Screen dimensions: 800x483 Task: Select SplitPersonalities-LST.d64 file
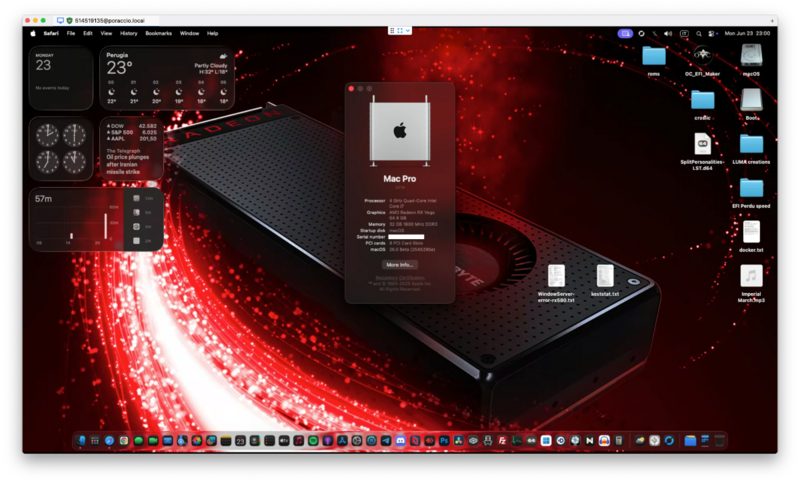pos(703,151)
